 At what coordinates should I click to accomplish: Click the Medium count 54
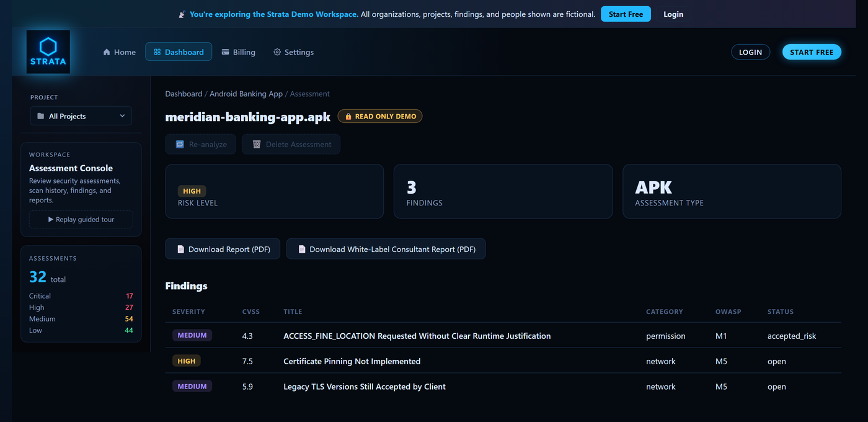(129, 319)
